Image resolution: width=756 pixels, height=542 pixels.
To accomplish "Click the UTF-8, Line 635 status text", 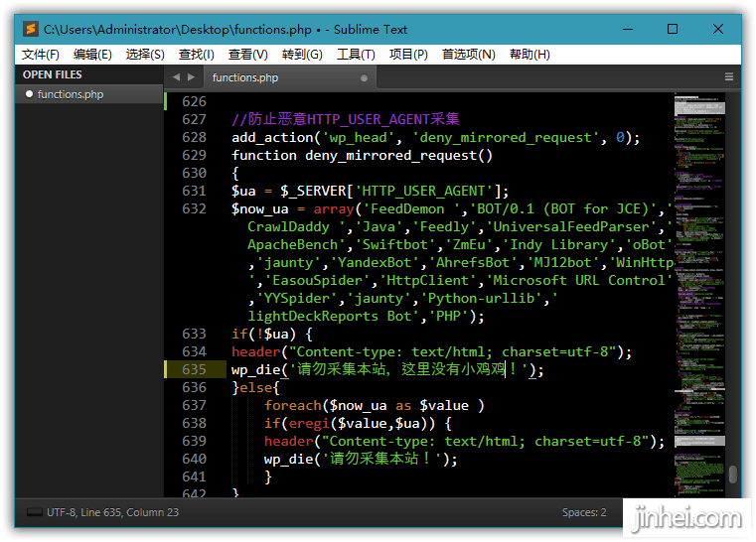I will [113, 512].
